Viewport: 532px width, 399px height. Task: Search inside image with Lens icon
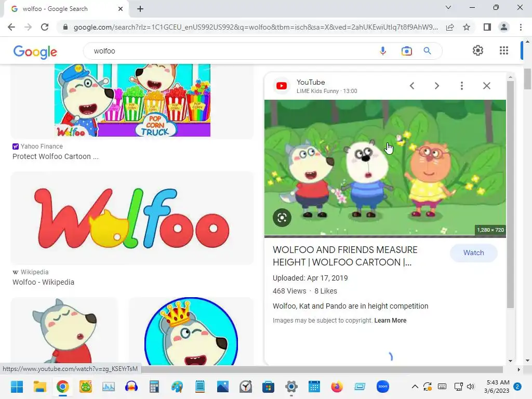(x=282, y=218)
